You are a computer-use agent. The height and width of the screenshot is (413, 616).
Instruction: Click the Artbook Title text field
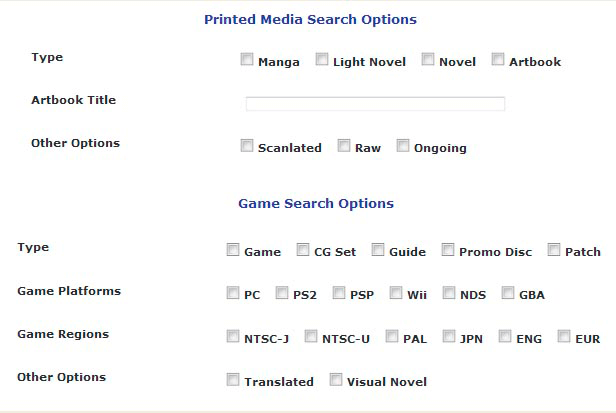pos(375,104)
